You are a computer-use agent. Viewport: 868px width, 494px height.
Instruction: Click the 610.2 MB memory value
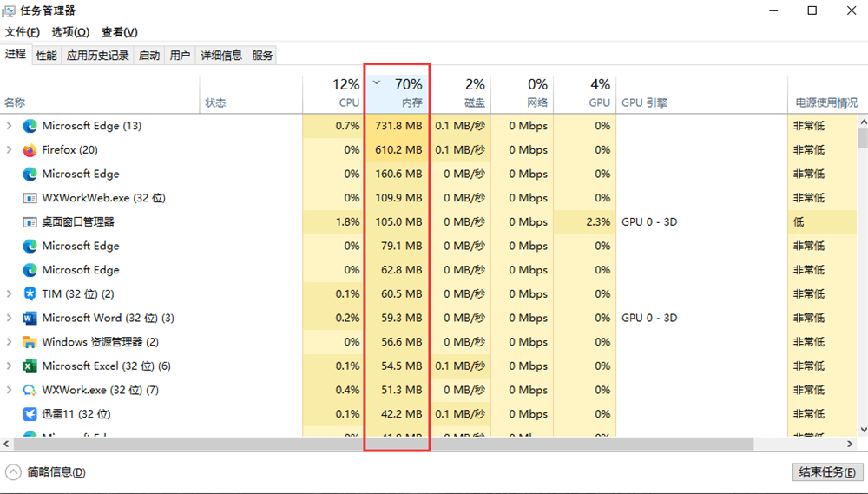coord(398,150)
